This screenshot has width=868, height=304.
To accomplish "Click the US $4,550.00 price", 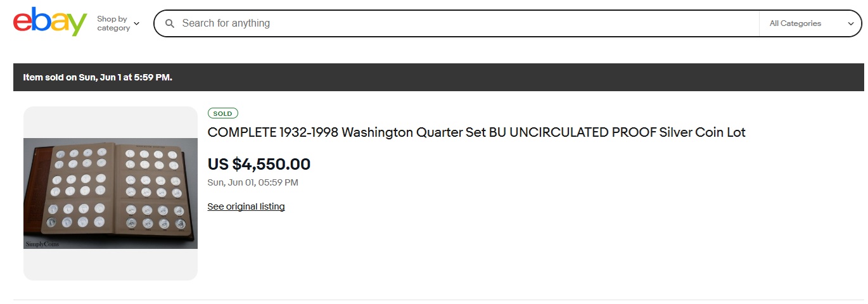I will click(259, 165).
